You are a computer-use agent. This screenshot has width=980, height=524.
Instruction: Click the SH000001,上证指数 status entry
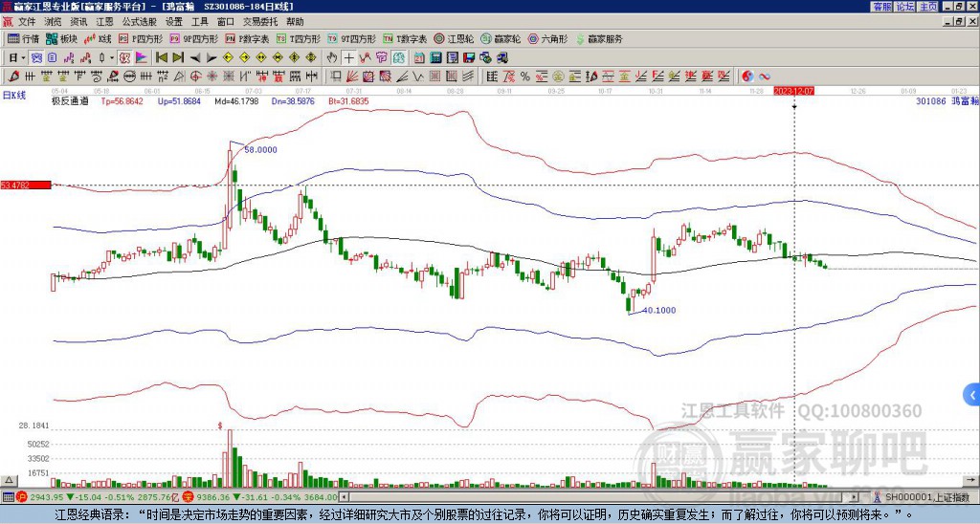pos(927,497)
